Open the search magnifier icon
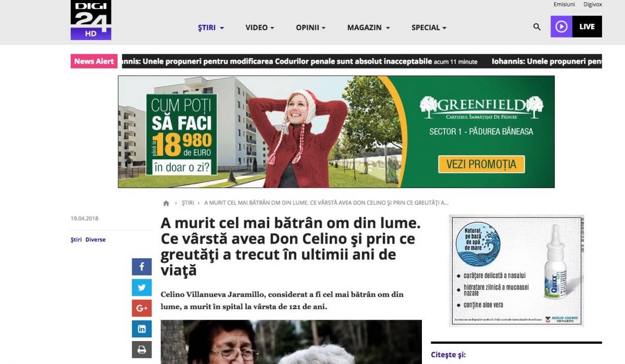The height and width of the screenshot is (364, 625). point(537,27)
